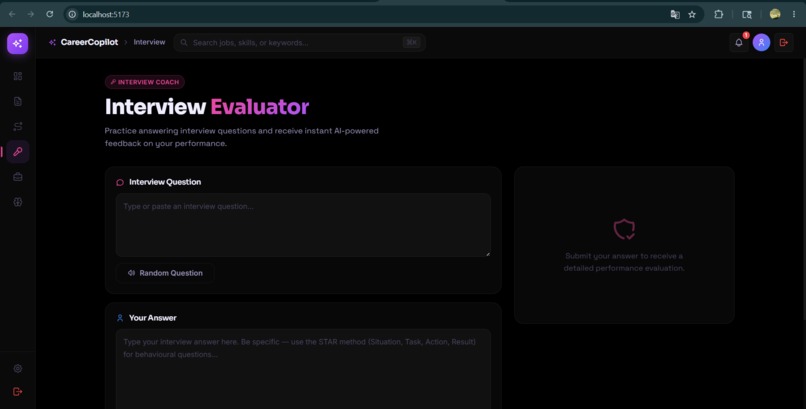Image resolution: width=806 pixels, height=409 pixels.
Task: Open the Chrome profile avatar
Action: tap(775, 14)
